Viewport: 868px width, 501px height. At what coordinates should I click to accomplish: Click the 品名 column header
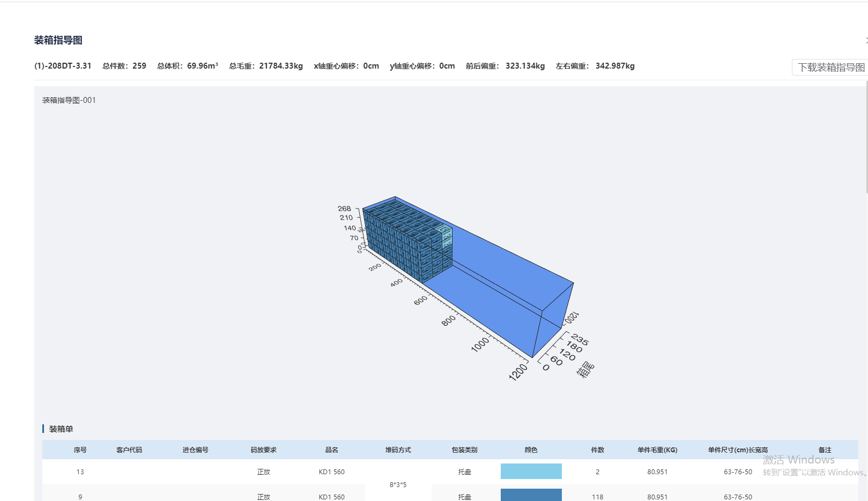tap(331, 450)
